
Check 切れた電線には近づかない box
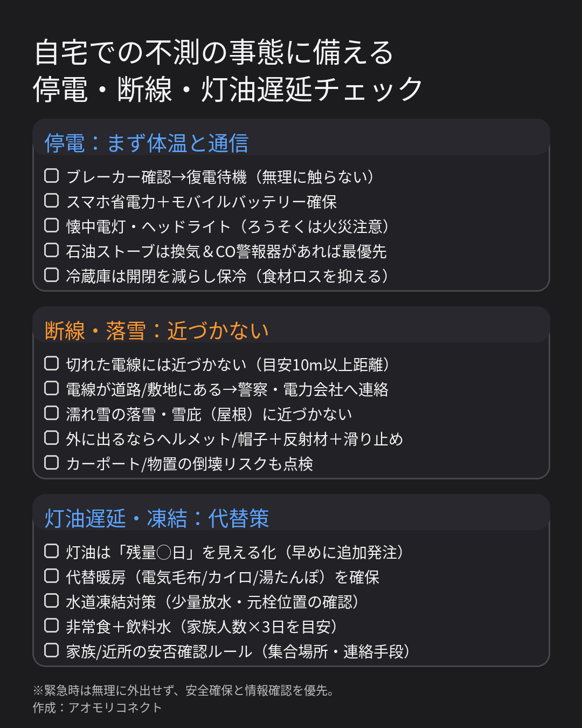tap(51, 363)
